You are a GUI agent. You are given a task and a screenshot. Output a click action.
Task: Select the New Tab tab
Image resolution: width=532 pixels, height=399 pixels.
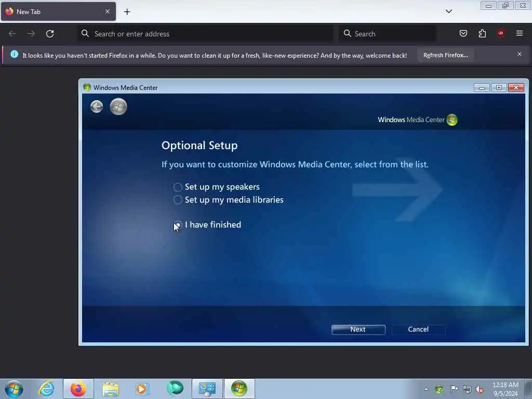point(58,11)
